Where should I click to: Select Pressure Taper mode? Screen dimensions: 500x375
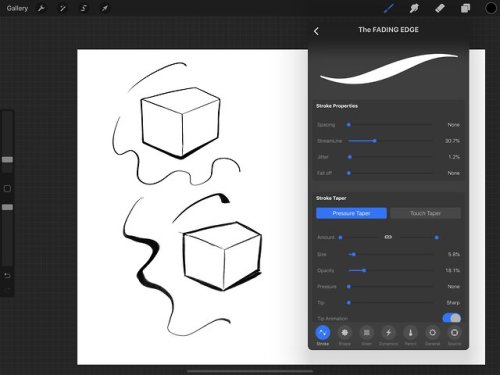pyautogui.click(x=351, y=213)
